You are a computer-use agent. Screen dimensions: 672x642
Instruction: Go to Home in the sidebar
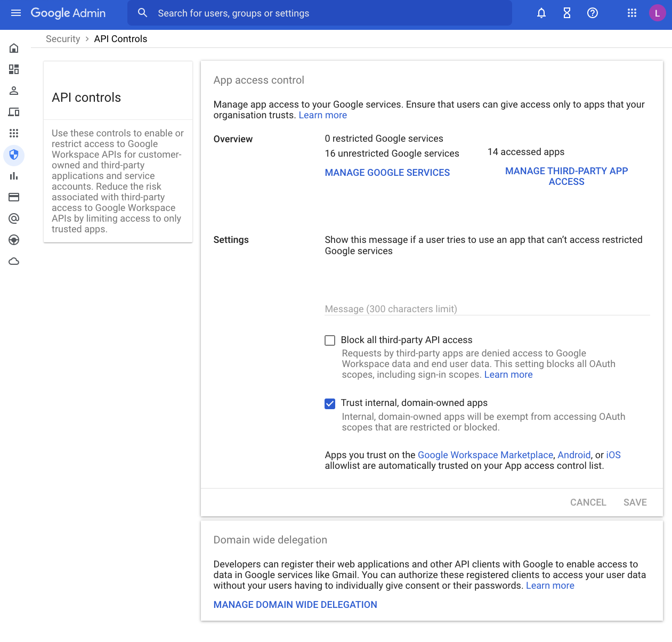click(14, 48)
